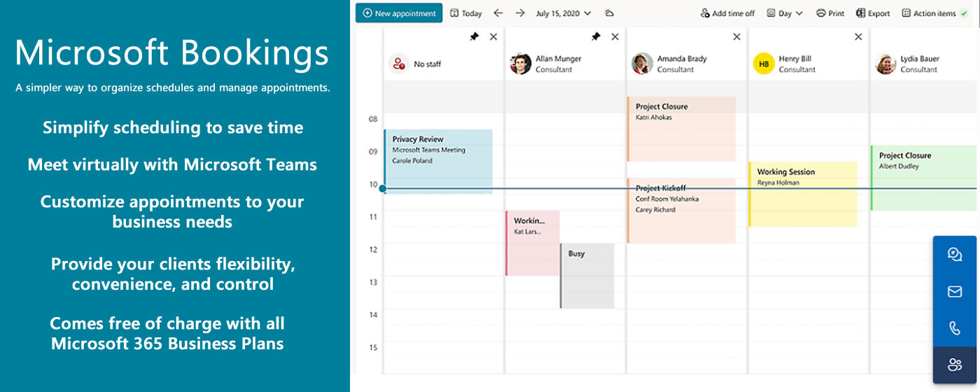The height and width of the screenshot is (392, 980).
Task: Open Lydia Bauer's Project Closure appointment
Action: pos(924,178)
